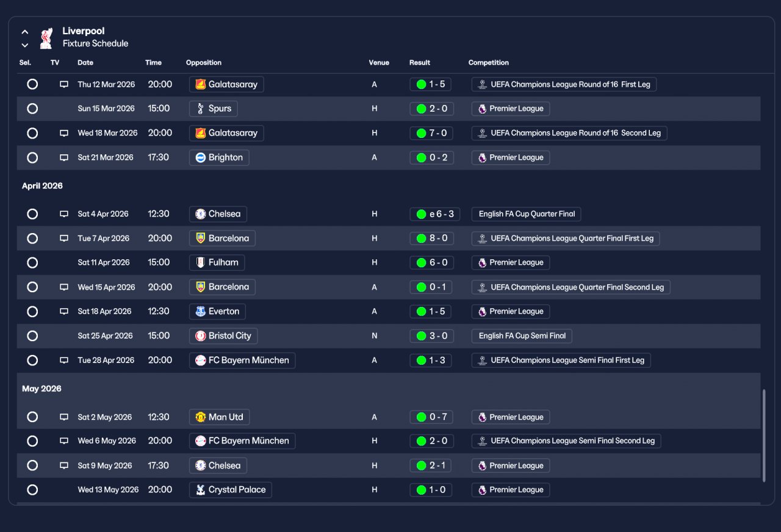The image size is (781, 532).
Task: Click the Spurs club badge
Action: pos(201,109)
